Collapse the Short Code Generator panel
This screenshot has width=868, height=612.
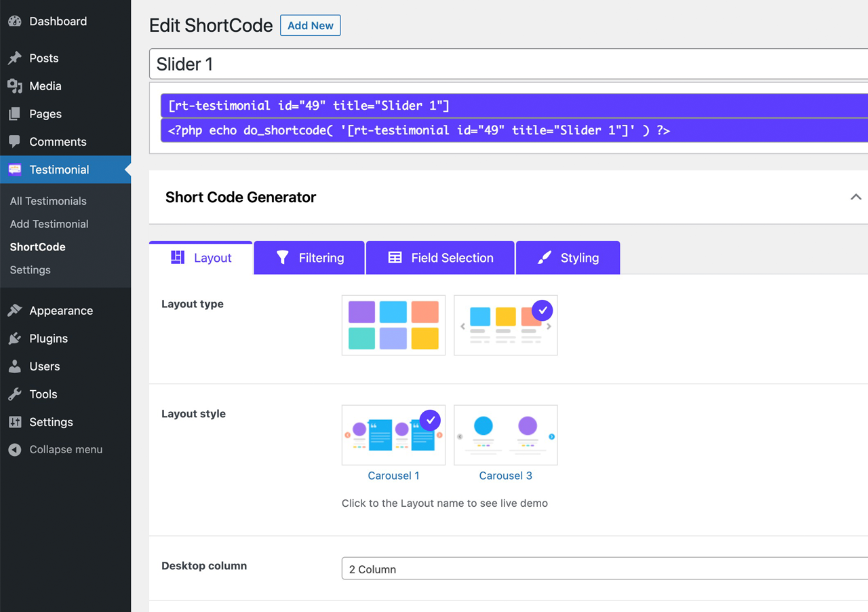pos(856,197)
